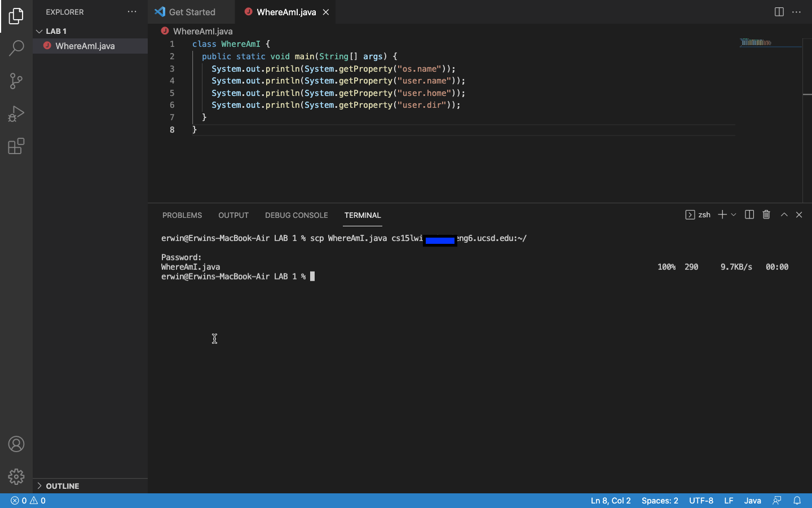This screenshot has width=812, height=508.
Task: Split the terminal pane
Action: point(749,214)
